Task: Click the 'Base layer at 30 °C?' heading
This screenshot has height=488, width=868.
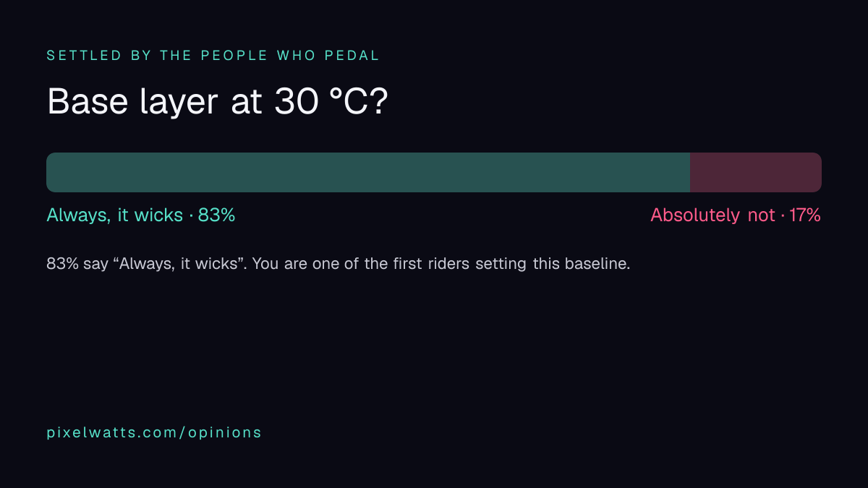Action: (x=218, y=102)
